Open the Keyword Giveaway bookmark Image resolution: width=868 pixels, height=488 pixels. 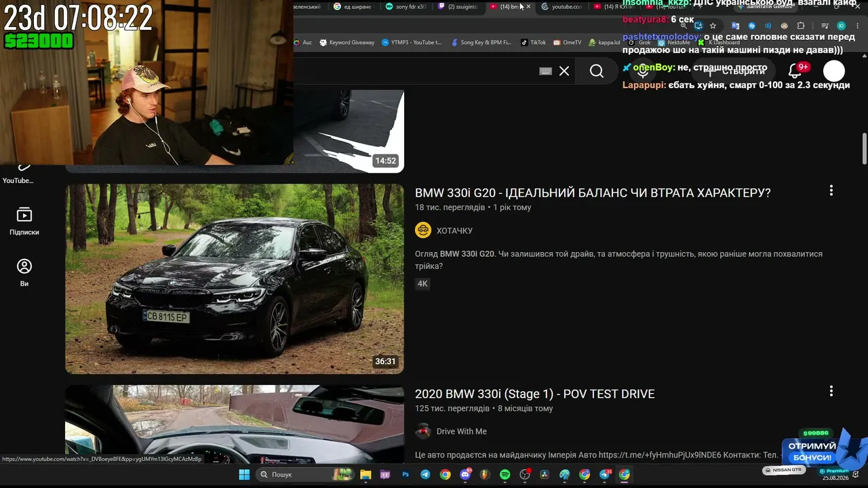(x=347, y=42)
